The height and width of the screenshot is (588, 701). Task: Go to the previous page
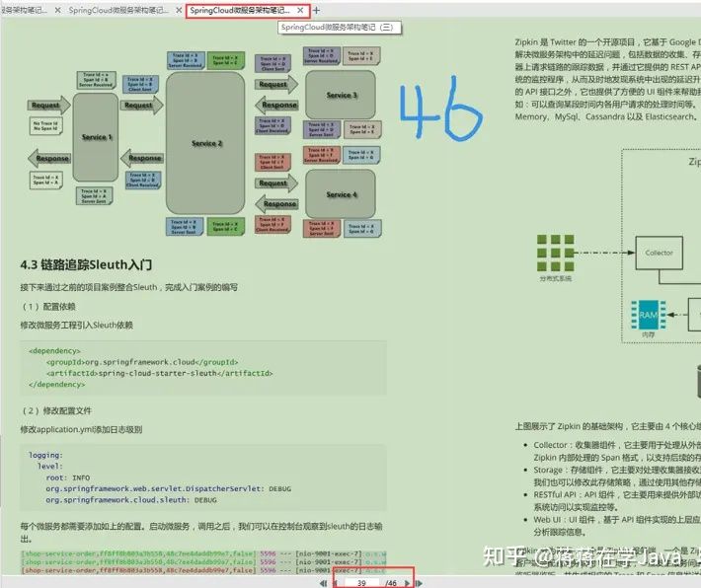click(336, 583)
